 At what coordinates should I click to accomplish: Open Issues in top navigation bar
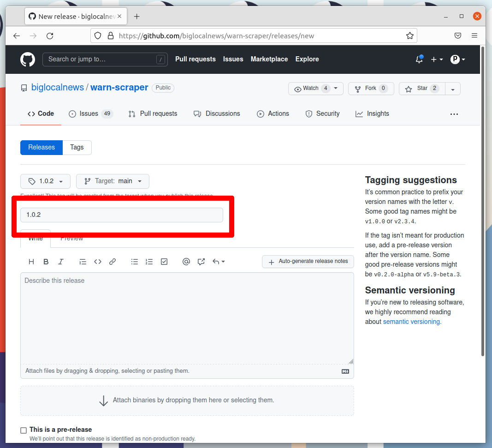(x=233, y=59)
